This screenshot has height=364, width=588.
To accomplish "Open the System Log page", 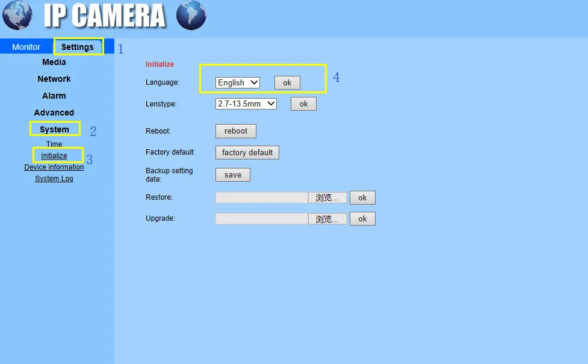I will [x=54, y=179].
